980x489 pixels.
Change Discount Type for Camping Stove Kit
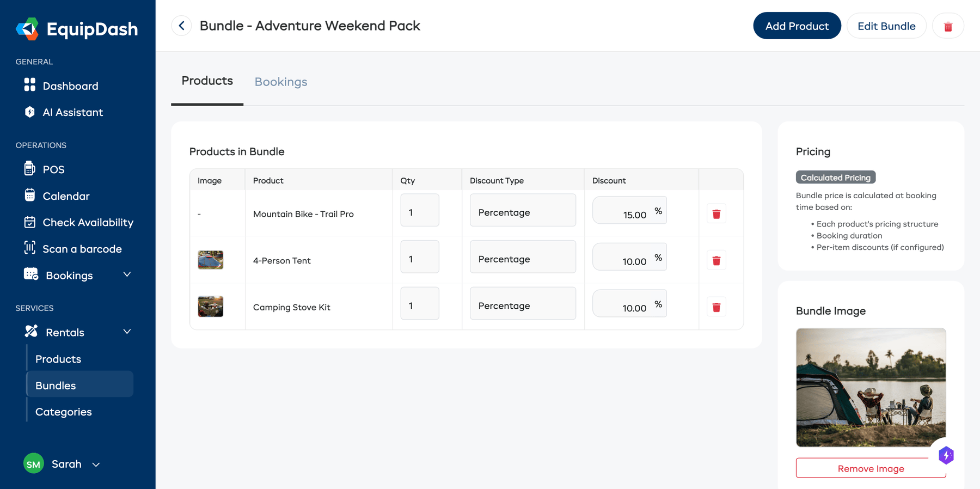(x=522, y=306)
